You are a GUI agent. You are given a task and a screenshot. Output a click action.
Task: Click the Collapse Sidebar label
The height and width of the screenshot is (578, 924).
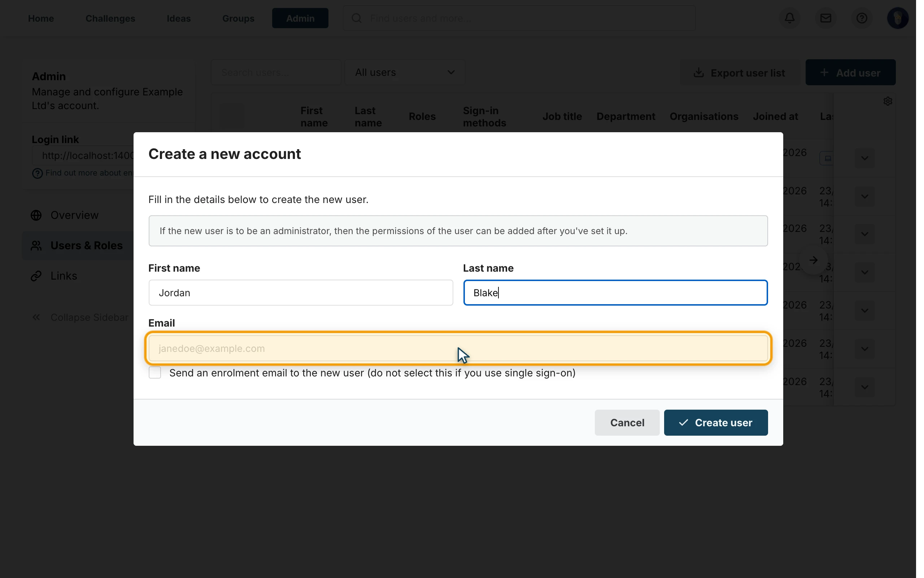point(90,317)
